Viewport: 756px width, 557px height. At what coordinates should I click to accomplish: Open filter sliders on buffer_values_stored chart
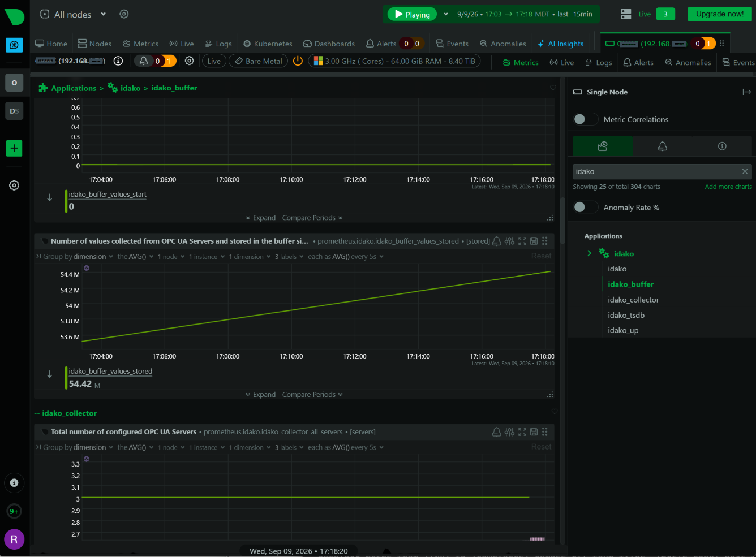pos(509,241)
